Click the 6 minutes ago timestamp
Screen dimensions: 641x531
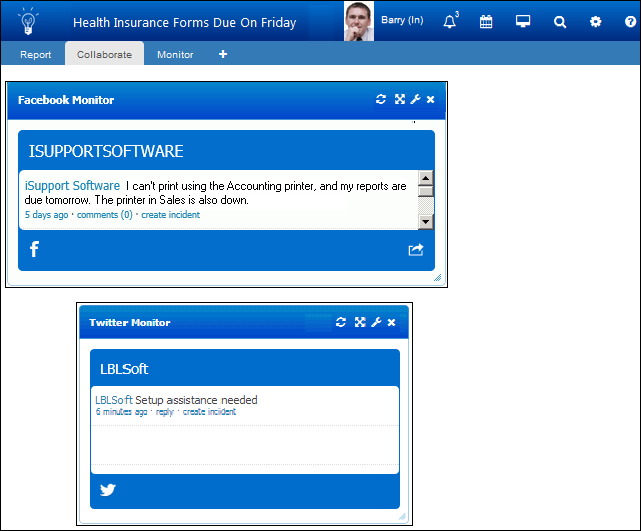click(121, 412)
